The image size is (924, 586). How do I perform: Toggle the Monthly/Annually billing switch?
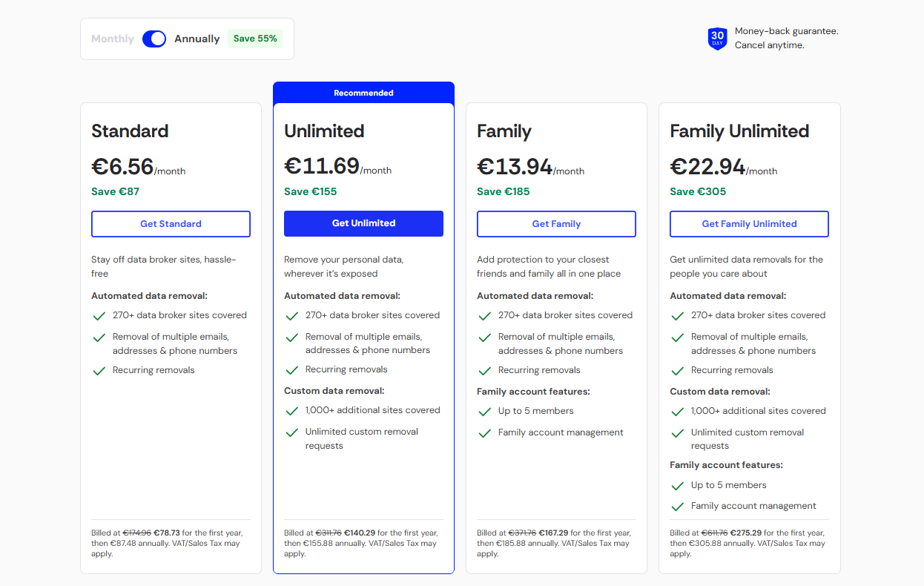point(154,39)
